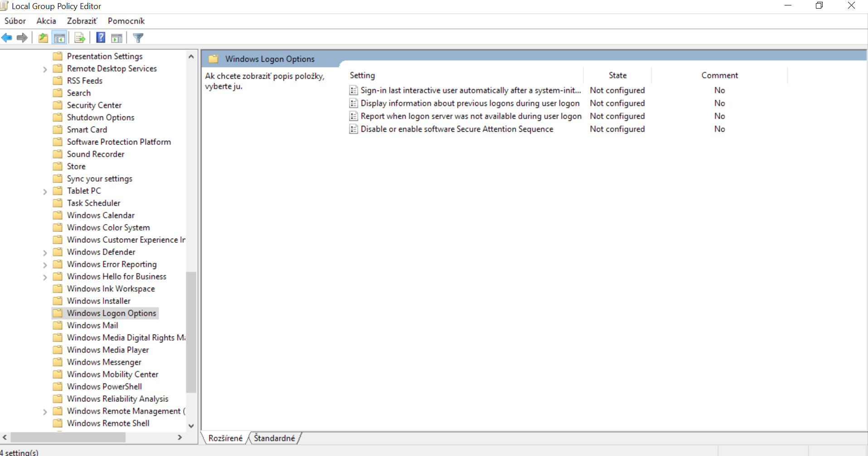Select Disable or enable software Secure Attention Sequence

click(x=457, y=129)
